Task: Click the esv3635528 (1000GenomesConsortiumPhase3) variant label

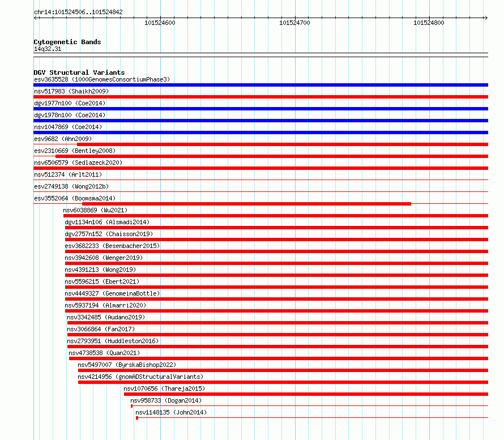Action: coord(102,79)
